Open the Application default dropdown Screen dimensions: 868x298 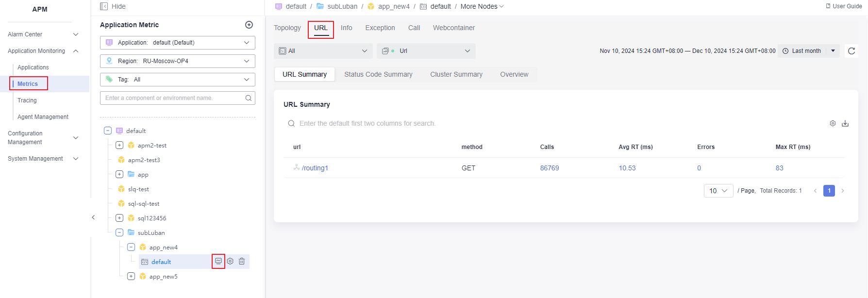(178, 43)
